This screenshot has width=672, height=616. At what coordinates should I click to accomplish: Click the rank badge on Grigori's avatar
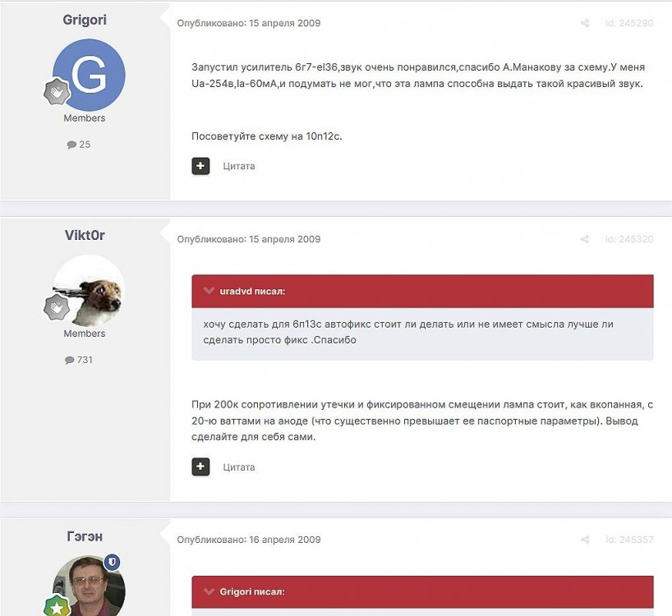pyautogui.click(x=57, y=91)
